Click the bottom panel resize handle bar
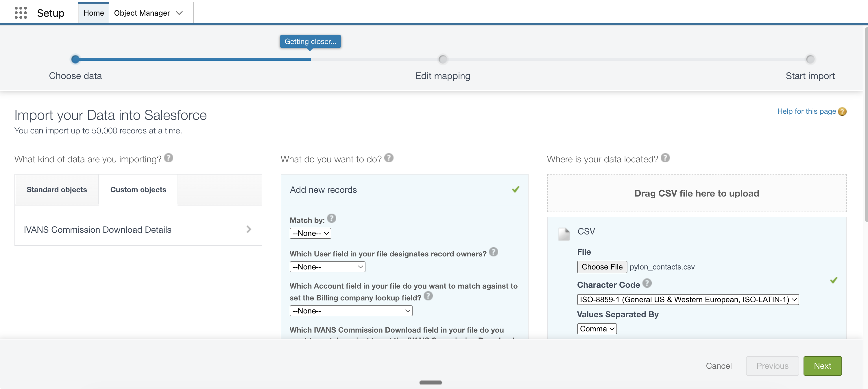This screenshot has width=868, height=389. click(431, 383)
